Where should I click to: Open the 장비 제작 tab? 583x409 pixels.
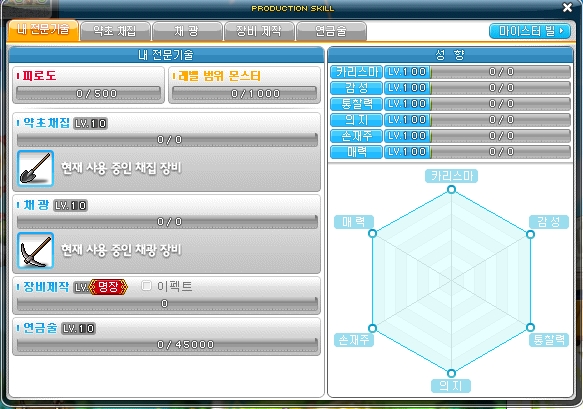click(x=259, y=31)
